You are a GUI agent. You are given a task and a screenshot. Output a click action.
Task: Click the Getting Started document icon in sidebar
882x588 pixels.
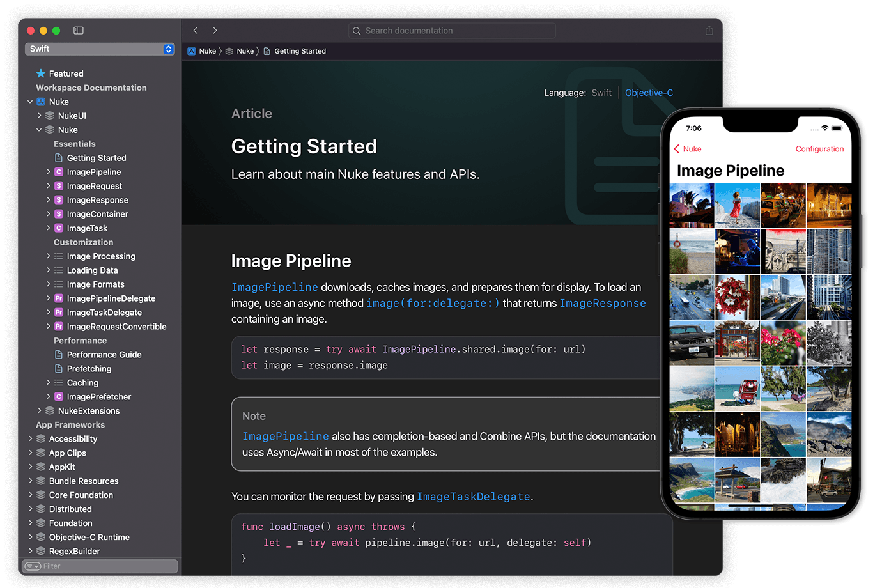pyautogui.click(x=59, y=158)
